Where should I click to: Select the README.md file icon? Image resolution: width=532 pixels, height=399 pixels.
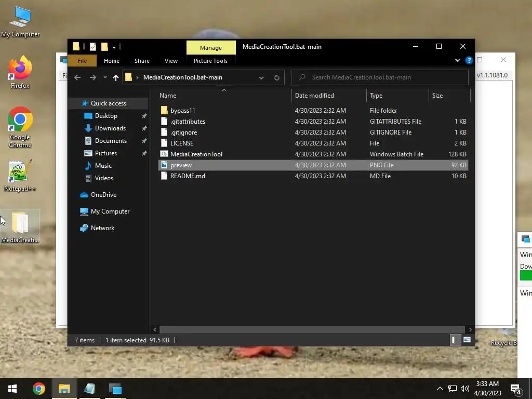tap(164, 176)
